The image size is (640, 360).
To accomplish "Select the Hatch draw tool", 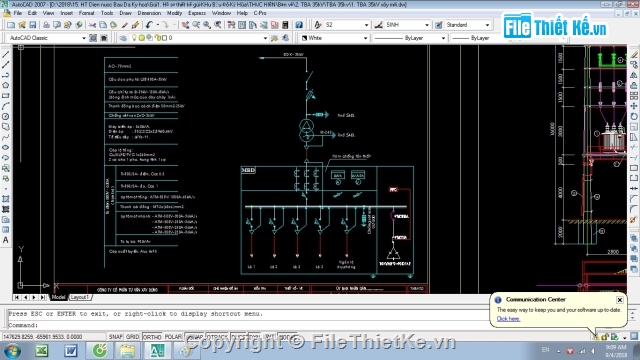I will (x=6, y=199).
